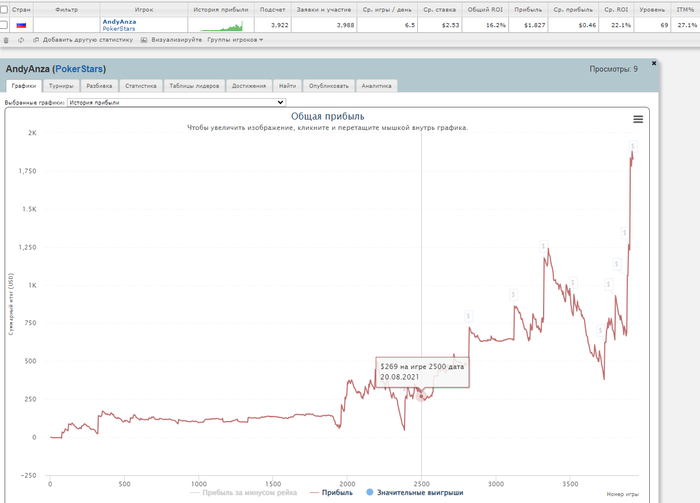Close the AndyAnza panel with the X

click(x=654, y=63)
